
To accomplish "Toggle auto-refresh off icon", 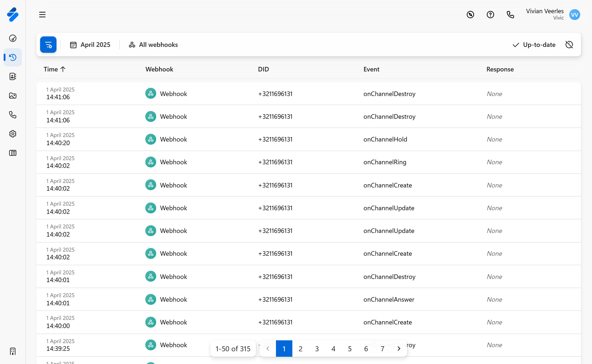I will 569,45.
